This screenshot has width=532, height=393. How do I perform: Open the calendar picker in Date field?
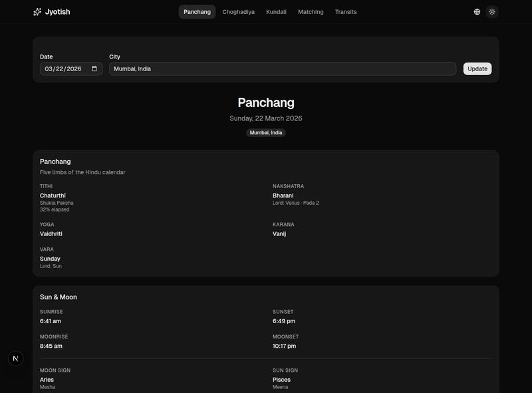(94, 68)
